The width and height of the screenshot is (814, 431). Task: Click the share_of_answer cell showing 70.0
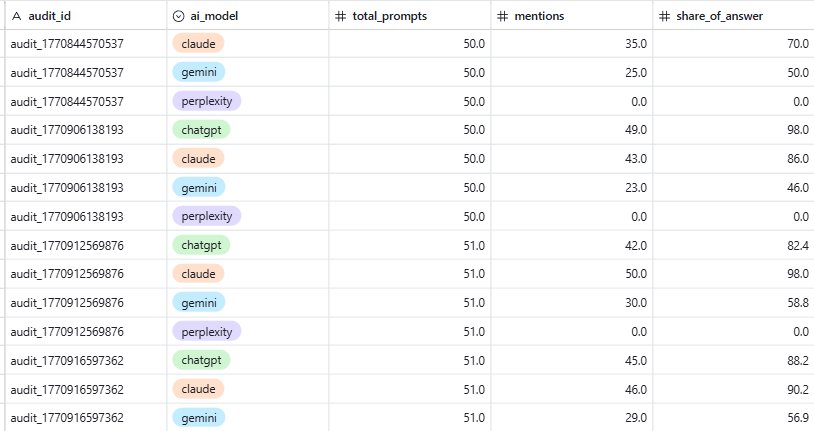point(733,44)
